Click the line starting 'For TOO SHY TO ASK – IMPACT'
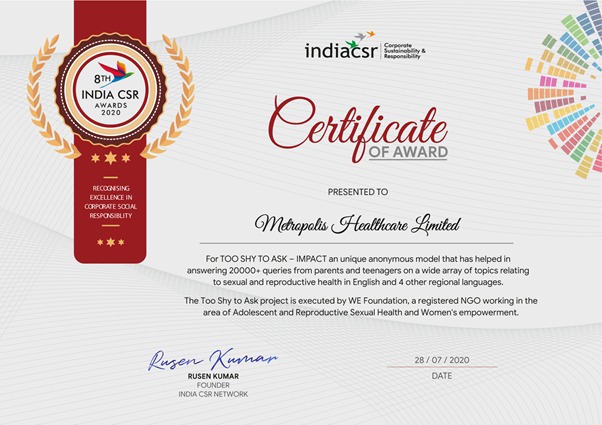Screen dimensions: 602x425 [358, 259]
